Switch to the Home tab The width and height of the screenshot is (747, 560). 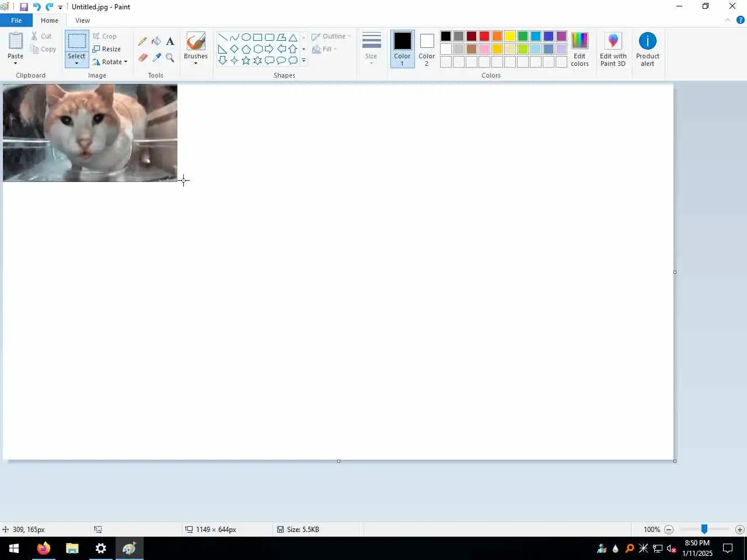50,20
